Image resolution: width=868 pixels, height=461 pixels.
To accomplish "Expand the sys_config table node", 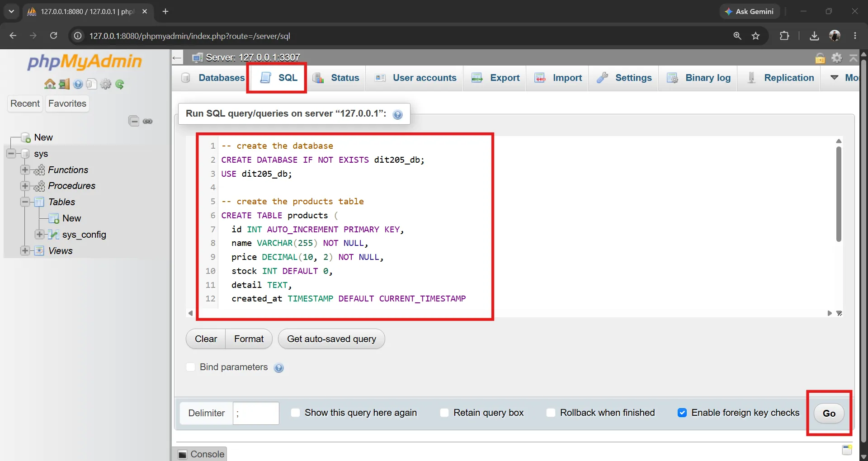I will pyautogui.click(x=39, y=235).
